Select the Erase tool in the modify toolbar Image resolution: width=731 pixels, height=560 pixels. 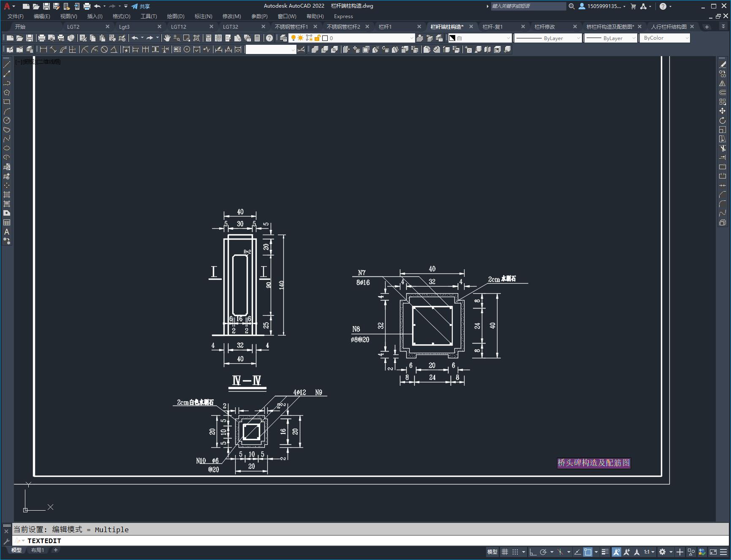(723, 65)
